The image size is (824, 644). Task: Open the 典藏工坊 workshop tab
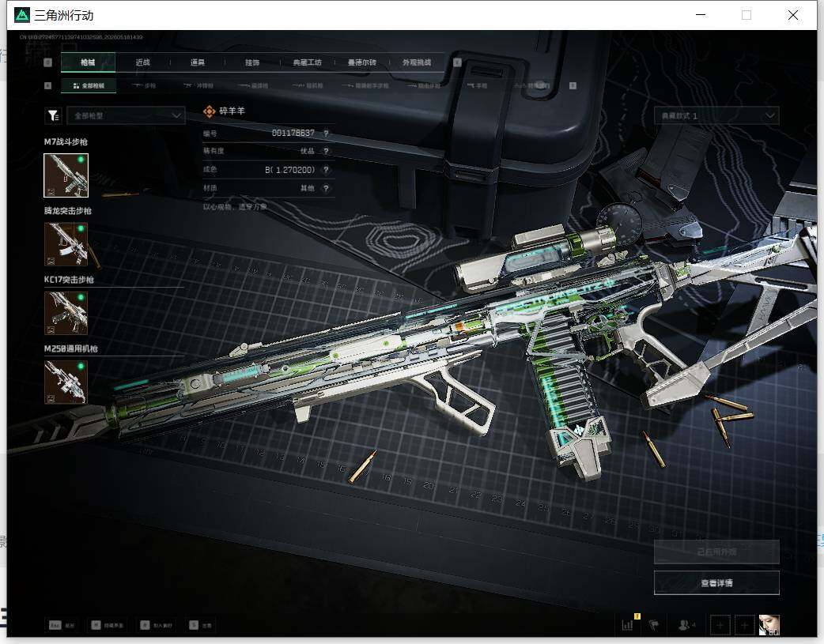pos(307,62)
